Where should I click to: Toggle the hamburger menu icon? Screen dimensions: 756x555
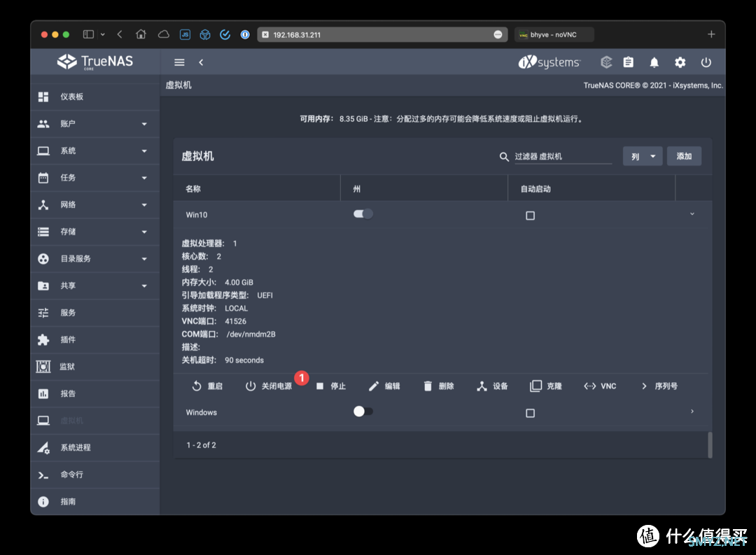[179, 62]
